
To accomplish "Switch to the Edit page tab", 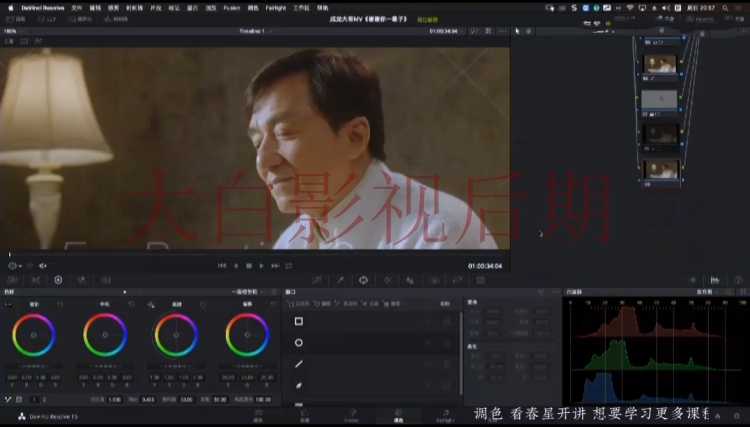I will (x=305, y=416).
